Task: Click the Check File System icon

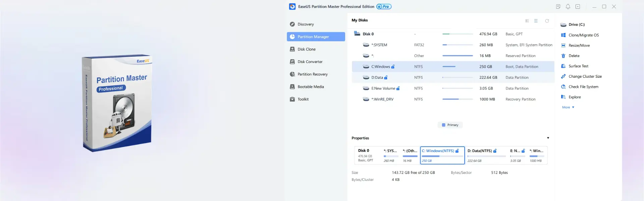Action: pos(563,86)
